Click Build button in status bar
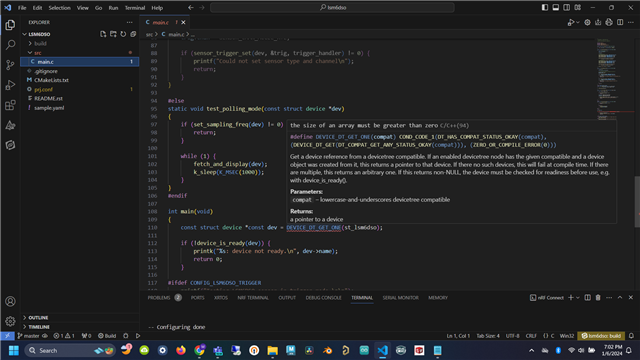 click(107, 336)
